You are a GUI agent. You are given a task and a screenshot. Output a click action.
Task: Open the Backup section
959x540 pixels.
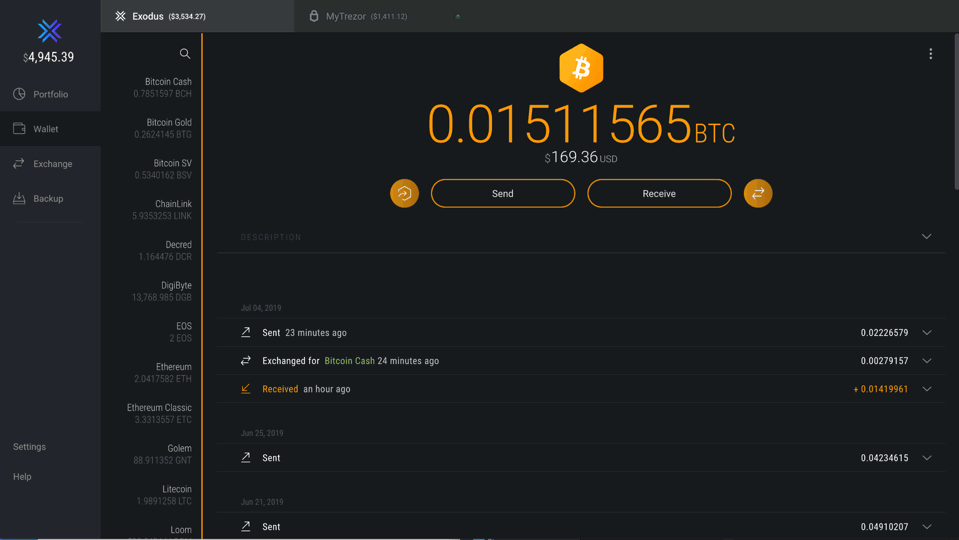coord(50,199)
